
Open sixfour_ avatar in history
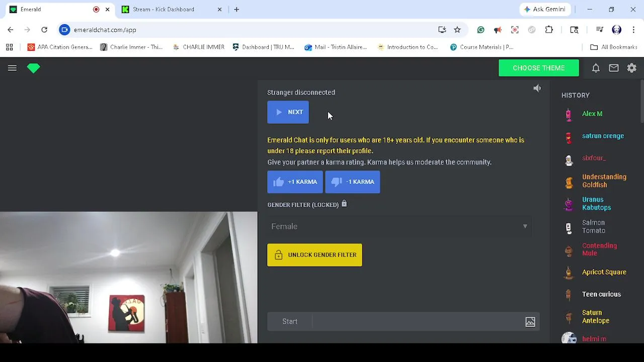point(569,159)
